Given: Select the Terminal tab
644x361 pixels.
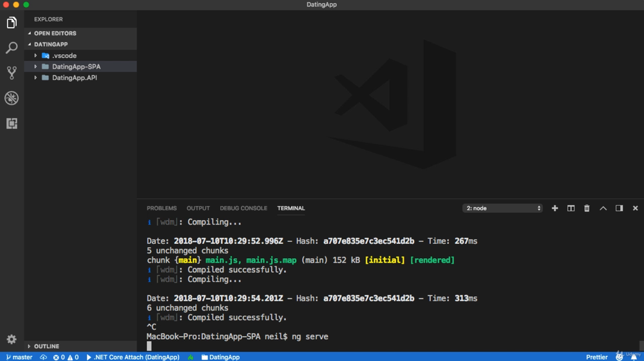Looking at the screenshot, I should click(291, 208).
